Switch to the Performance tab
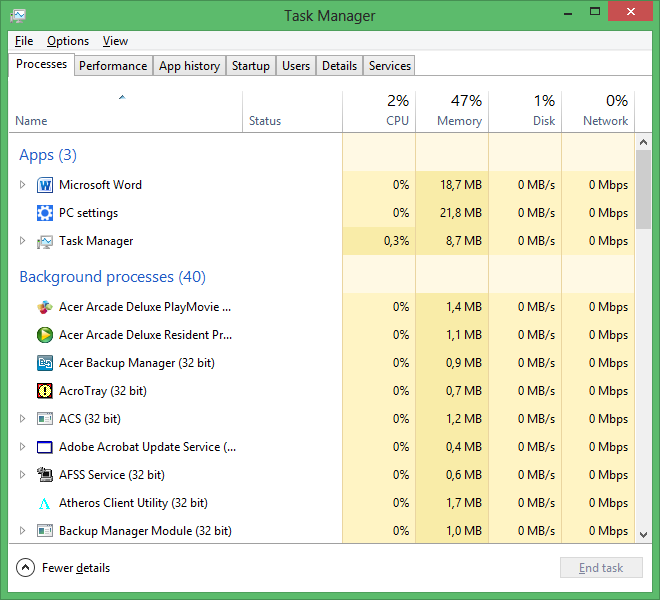 pyautogui.click(x=113, y=66)
